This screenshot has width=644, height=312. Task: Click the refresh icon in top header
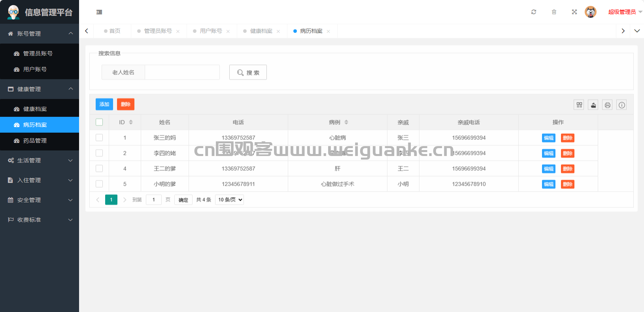pyautogui.click(x=534, y=12)
